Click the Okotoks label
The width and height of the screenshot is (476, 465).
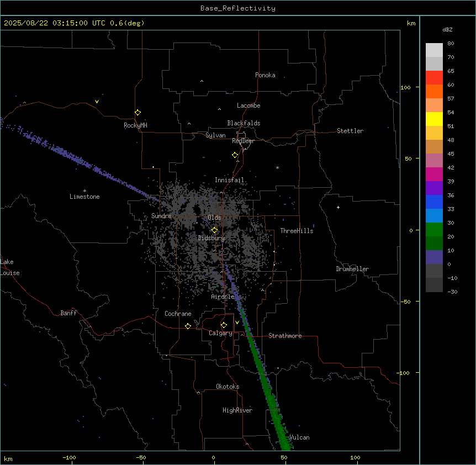228,387
